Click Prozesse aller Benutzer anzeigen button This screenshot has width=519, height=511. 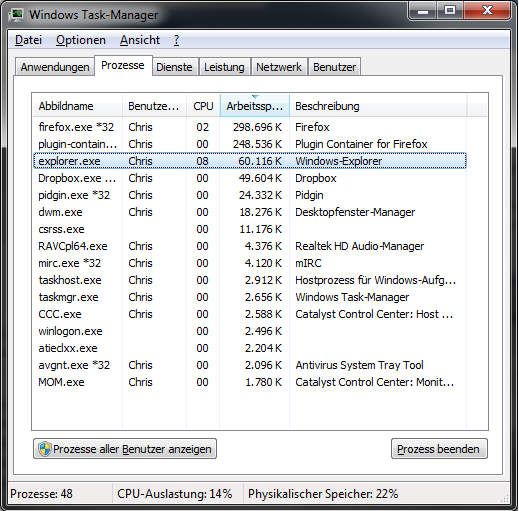tap(125, 449)
